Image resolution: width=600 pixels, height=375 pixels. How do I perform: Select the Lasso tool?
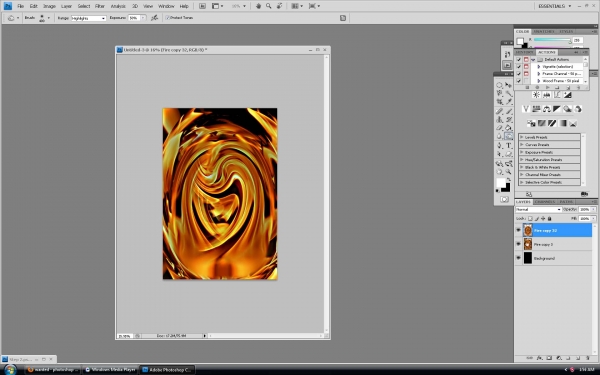(499, 93)
